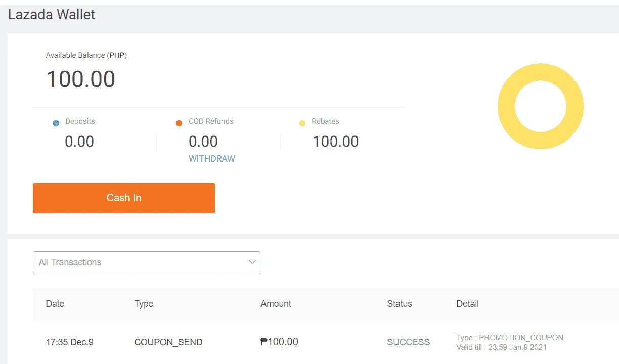Click the Rebates 100.00 value

(x=336, y=142)
